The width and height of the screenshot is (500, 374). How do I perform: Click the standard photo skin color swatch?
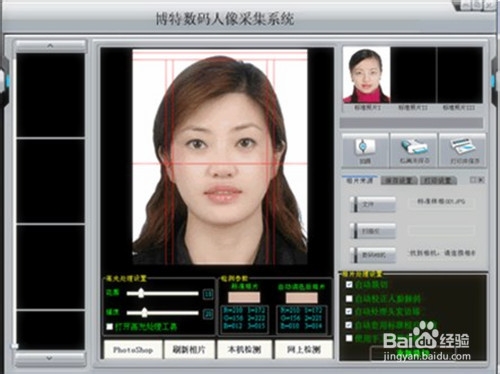point(244,297)
